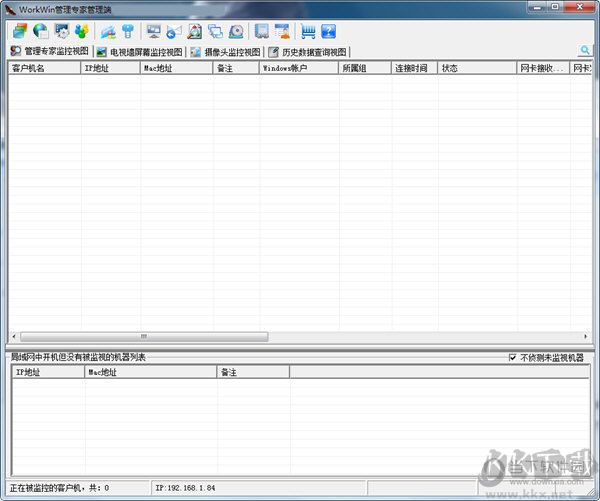Sort by 连接时间 column header
600x501 pixels.
click(x=414, y=68)
